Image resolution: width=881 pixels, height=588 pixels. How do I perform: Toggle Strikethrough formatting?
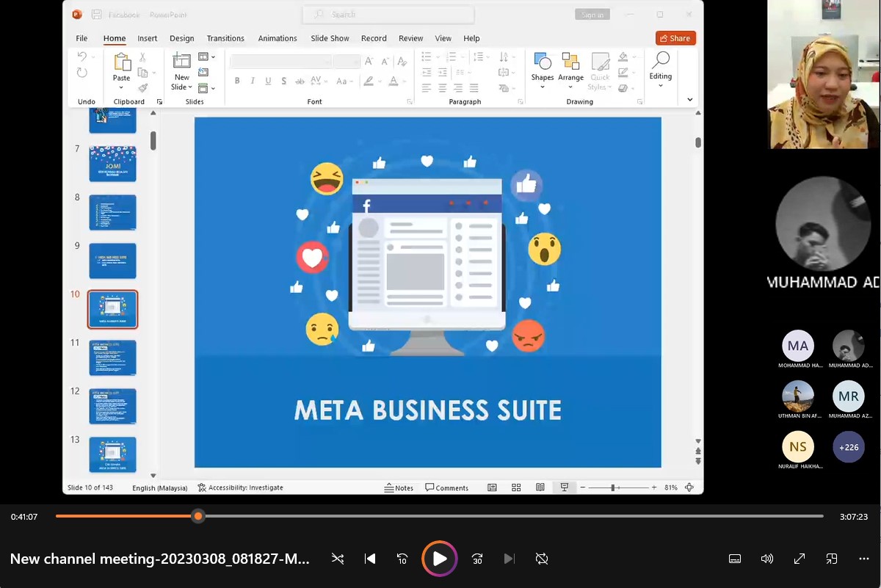pos(300,81)
